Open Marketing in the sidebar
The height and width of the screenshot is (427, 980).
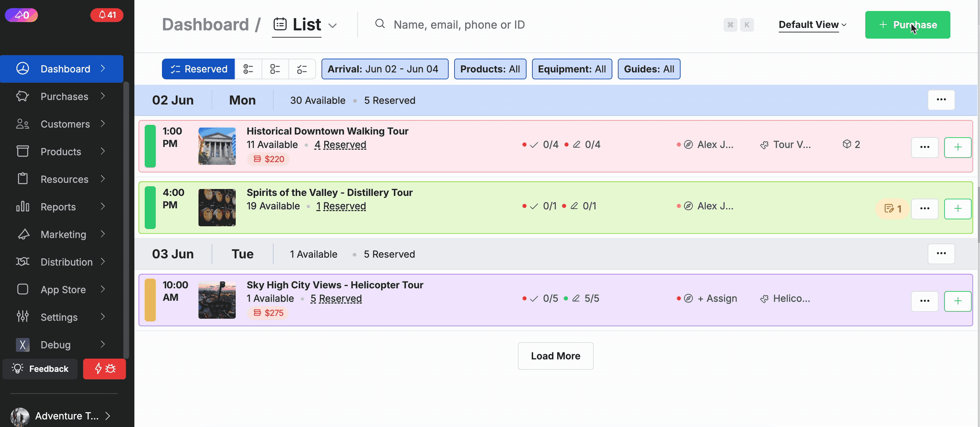62,234
